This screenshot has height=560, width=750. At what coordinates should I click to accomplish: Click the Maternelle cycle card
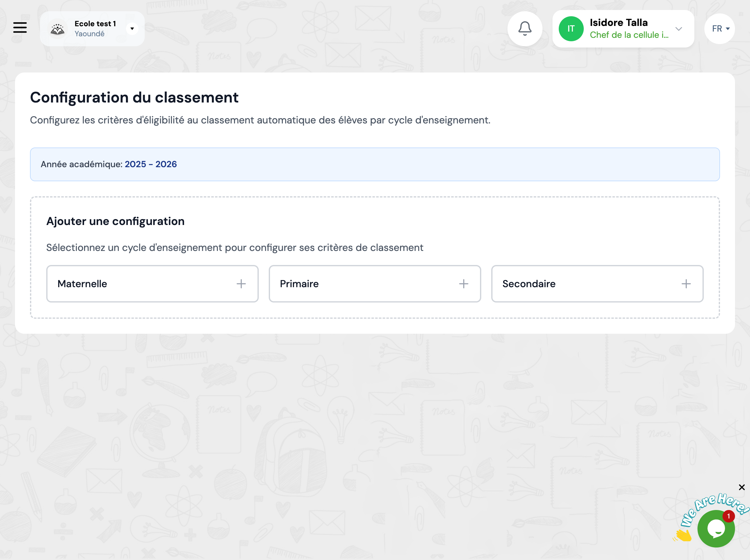point(152,283)
